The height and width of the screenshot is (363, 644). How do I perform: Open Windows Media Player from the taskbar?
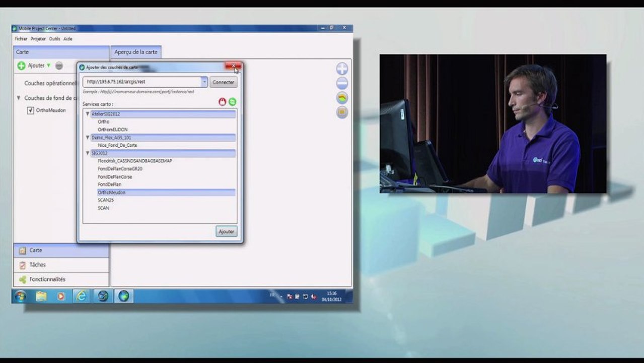61,296
